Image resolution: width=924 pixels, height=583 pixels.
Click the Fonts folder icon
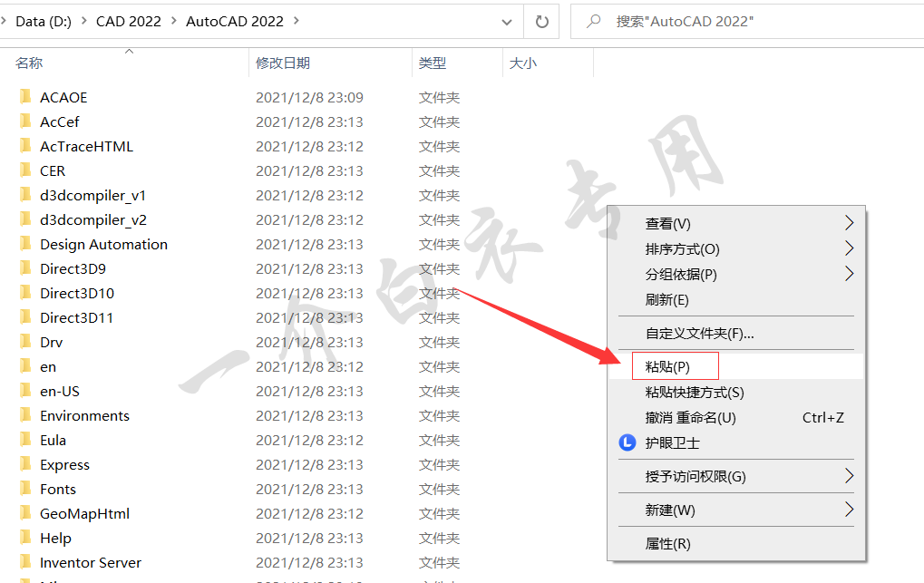click(25, 489)
